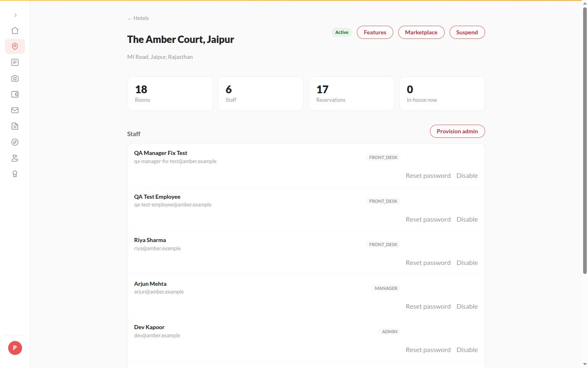Disable Arjun Mehta's account

coord(467,307)
